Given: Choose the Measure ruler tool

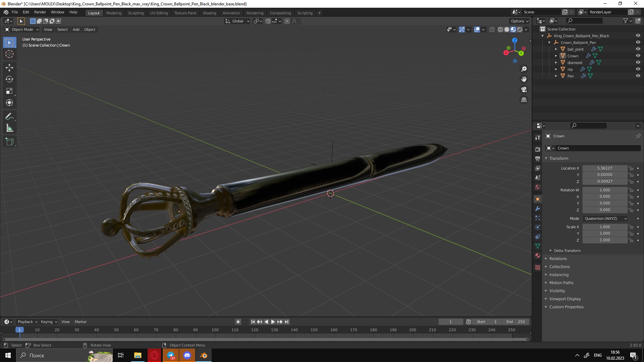Looking at the screenshot, I should click(x=9, y=128).
